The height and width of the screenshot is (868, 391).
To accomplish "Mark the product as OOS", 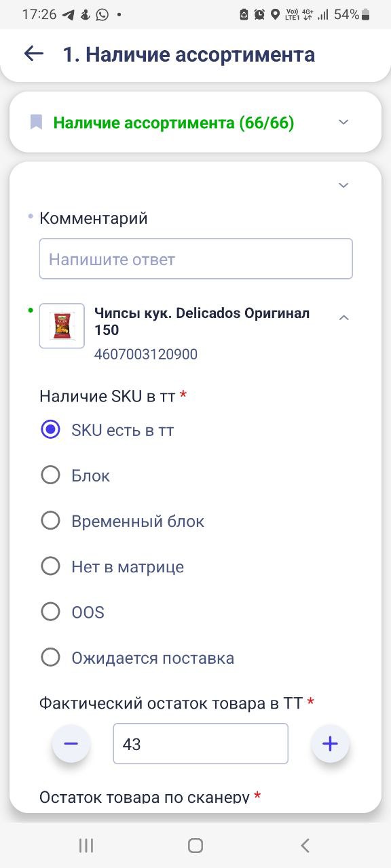I will [73, 612].
